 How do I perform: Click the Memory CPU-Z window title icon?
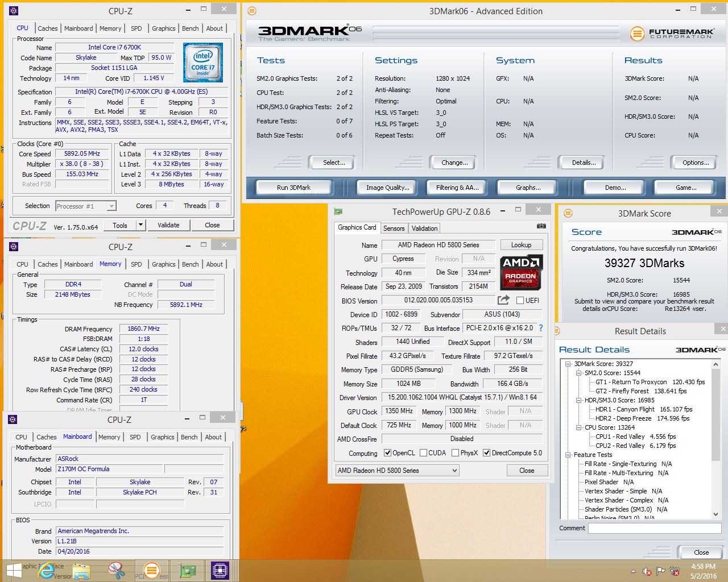click(x=14, y=247)
